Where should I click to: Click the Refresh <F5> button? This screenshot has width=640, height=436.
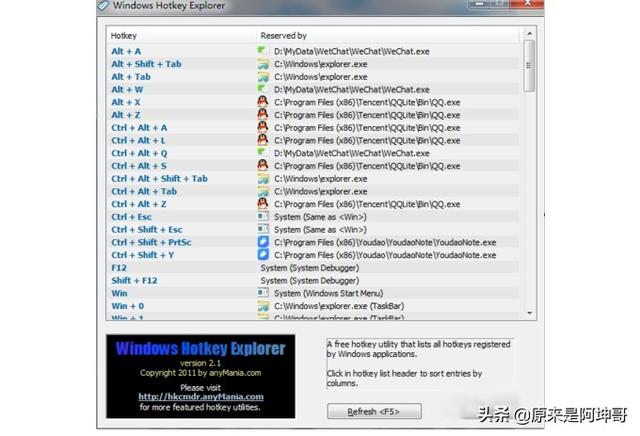(374, 411)
